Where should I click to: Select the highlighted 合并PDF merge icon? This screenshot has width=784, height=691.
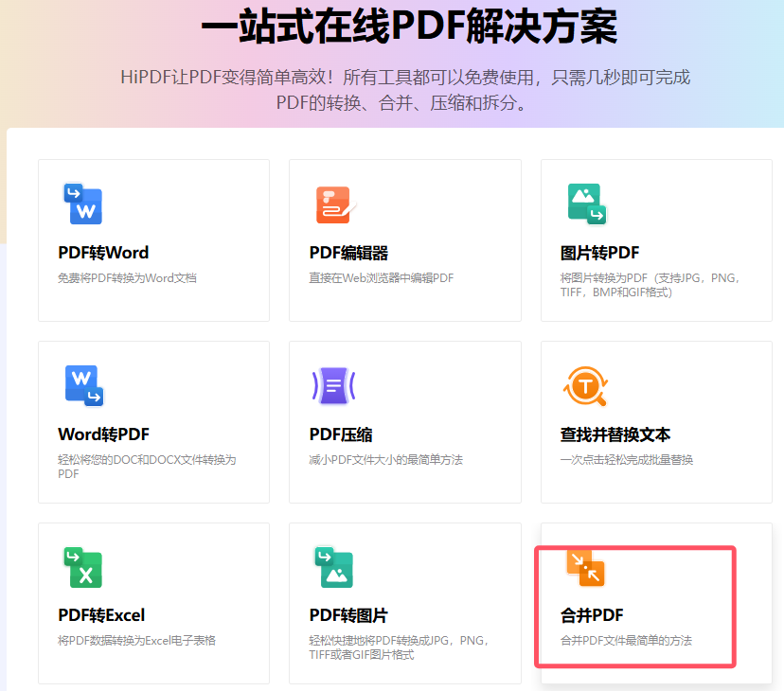(585, 567)
